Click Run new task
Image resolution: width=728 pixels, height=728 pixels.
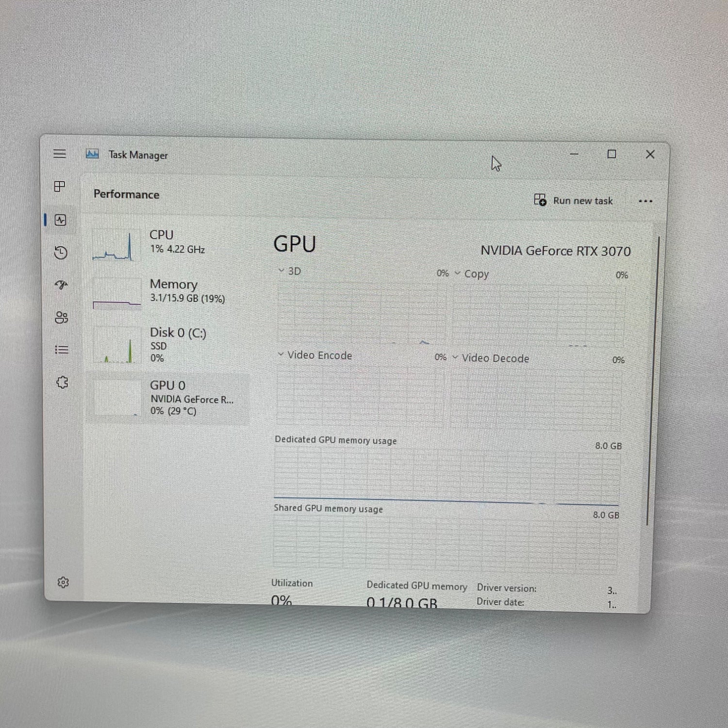coord(574,200)
